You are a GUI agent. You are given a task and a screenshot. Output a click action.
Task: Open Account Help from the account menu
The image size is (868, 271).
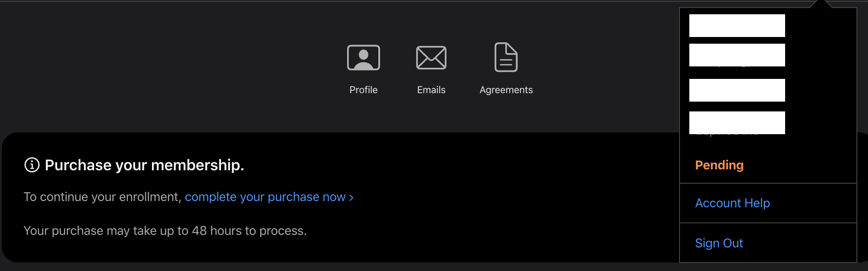[732, 203]
